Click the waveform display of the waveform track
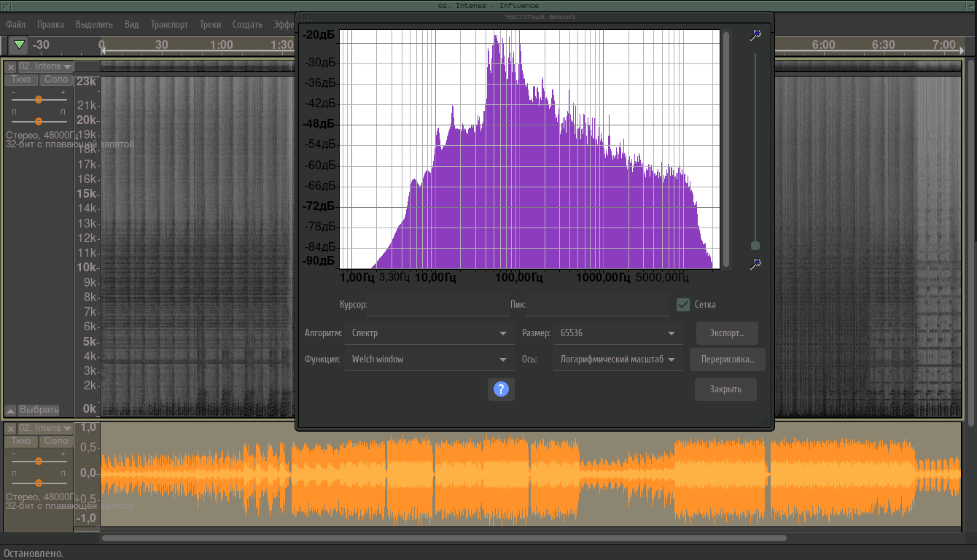This screenshot has height=560, width=977. click(x=531, y=475)
